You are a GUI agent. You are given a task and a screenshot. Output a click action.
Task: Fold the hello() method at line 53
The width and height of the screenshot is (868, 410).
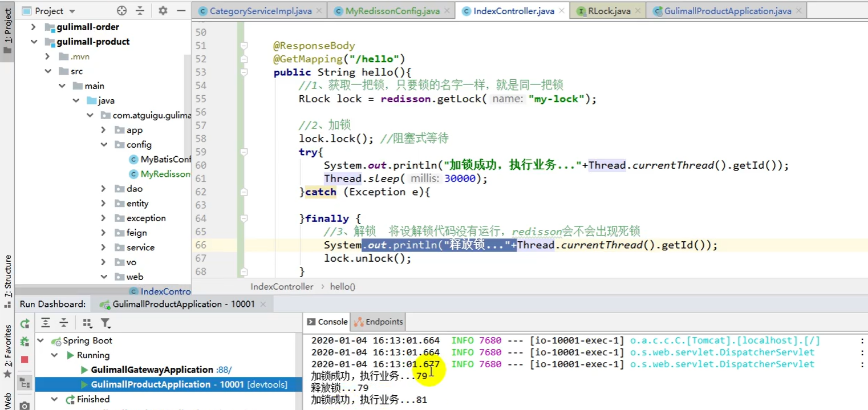244,72
